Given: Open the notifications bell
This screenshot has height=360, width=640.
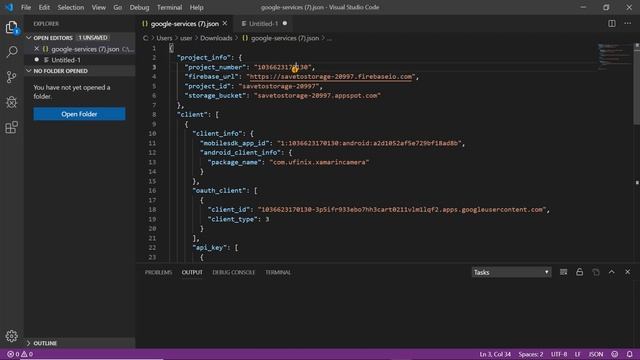Looking at the screenshot, I should coord(629,354).
